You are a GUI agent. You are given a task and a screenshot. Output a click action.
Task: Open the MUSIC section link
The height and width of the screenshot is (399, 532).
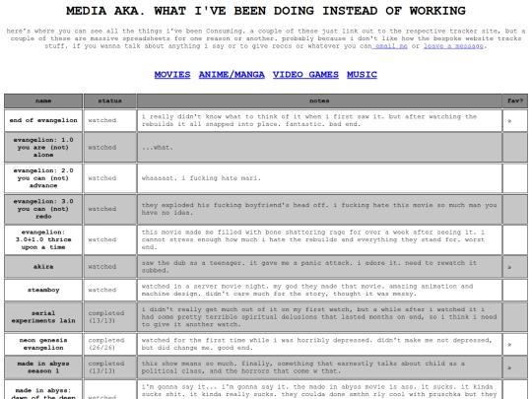(x=362, y=75)
